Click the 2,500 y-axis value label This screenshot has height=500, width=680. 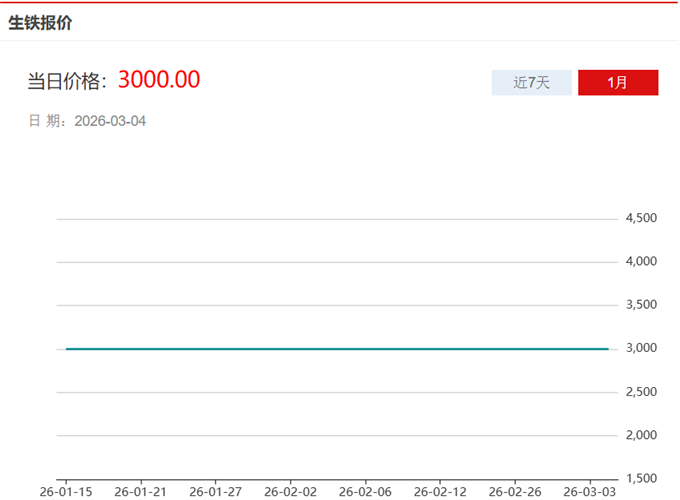(640, 392)
